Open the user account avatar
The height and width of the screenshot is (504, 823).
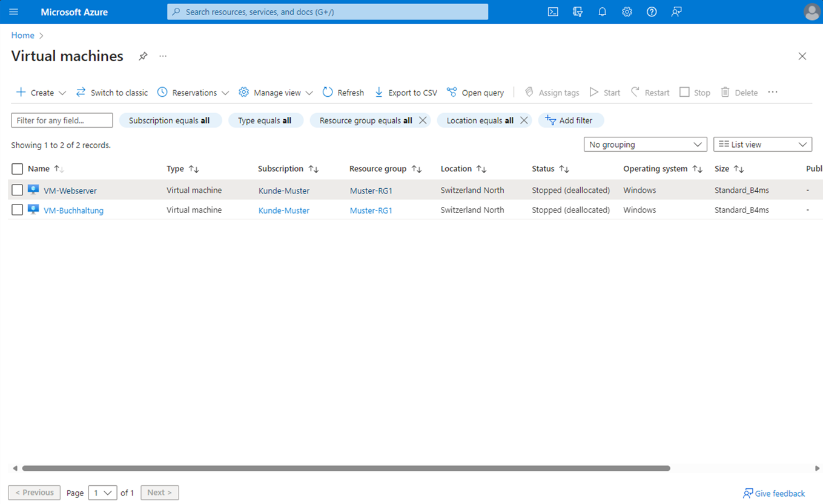pyautogui.click(x=811, y=12)
